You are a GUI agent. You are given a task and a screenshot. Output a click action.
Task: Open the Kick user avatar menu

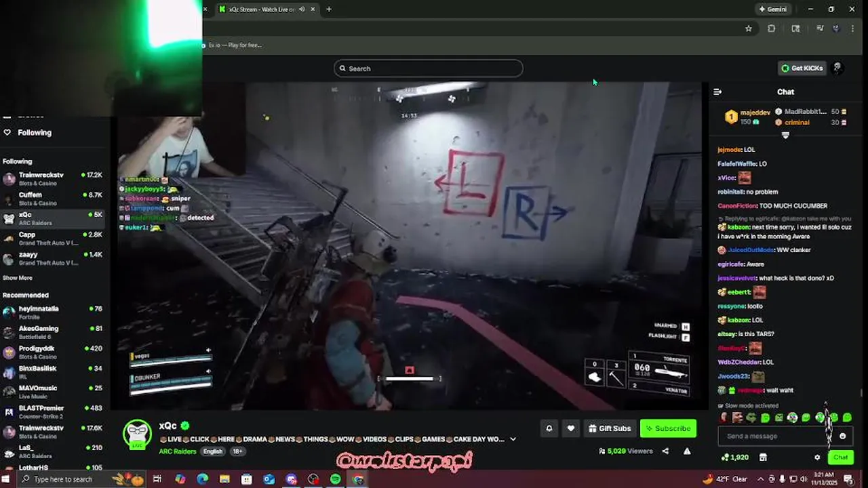point(837,68)
